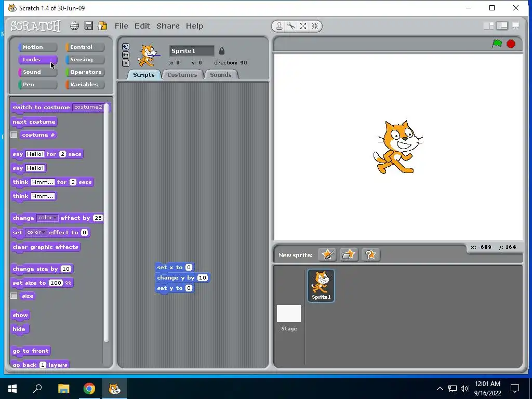Choose new sprite from file

click(x=349, y=255)
